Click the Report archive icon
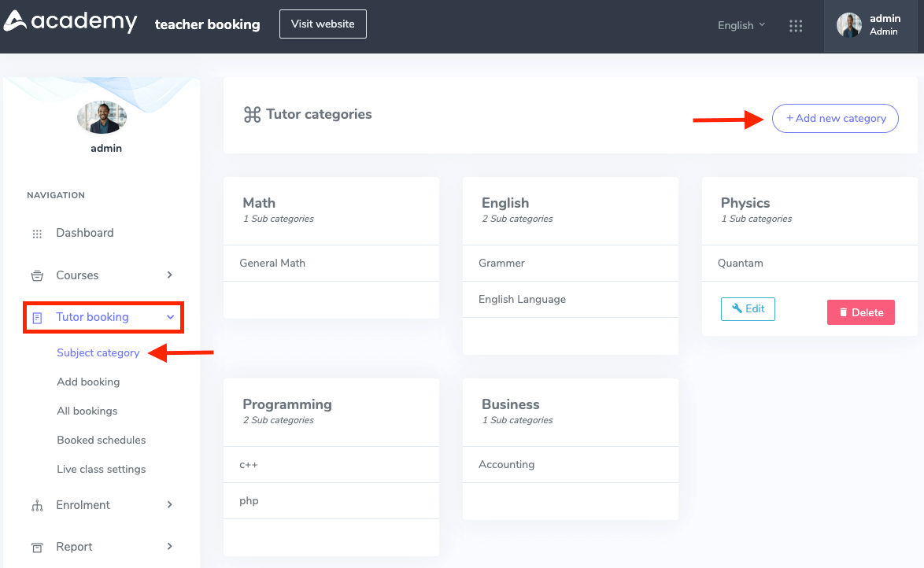The width and height of the screenshot is (924, 568). [x=37, y=548]
